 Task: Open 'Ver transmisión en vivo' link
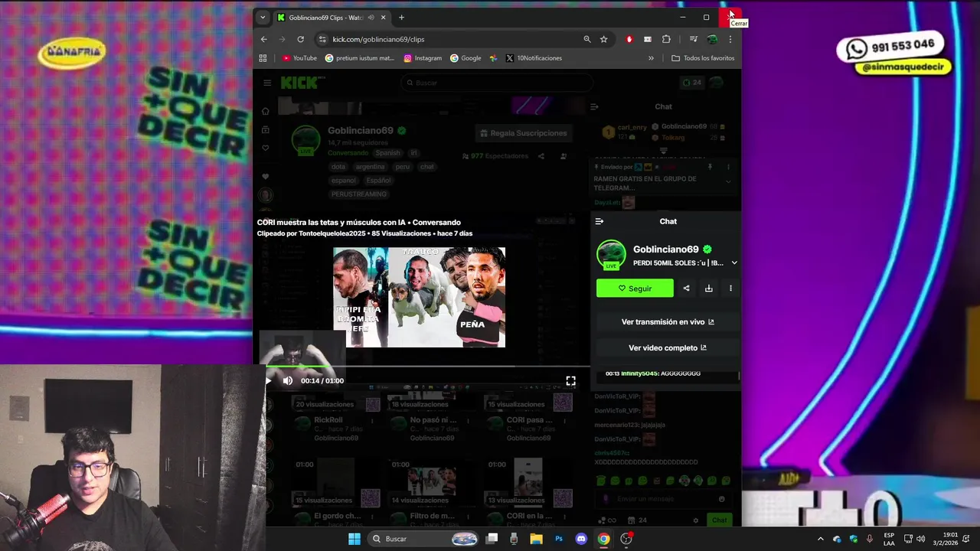[x=668, y=322]
